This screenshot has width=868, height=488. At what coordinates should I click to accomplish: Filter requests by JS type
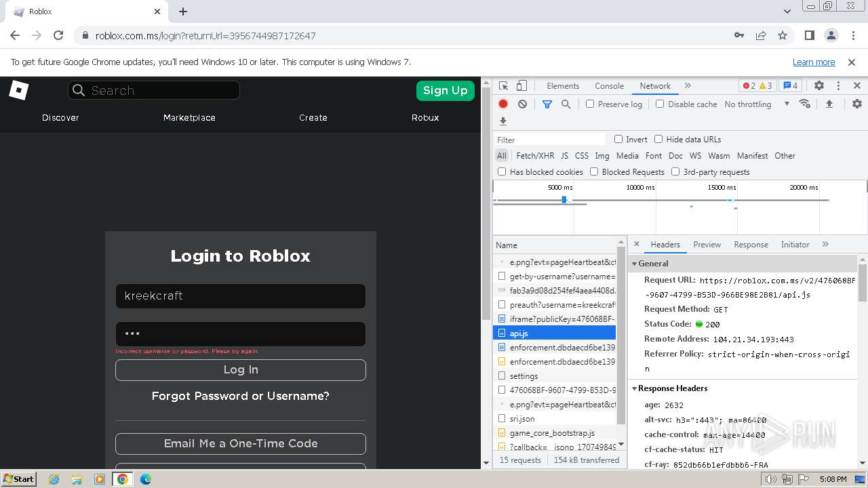[x=564, y=155]
